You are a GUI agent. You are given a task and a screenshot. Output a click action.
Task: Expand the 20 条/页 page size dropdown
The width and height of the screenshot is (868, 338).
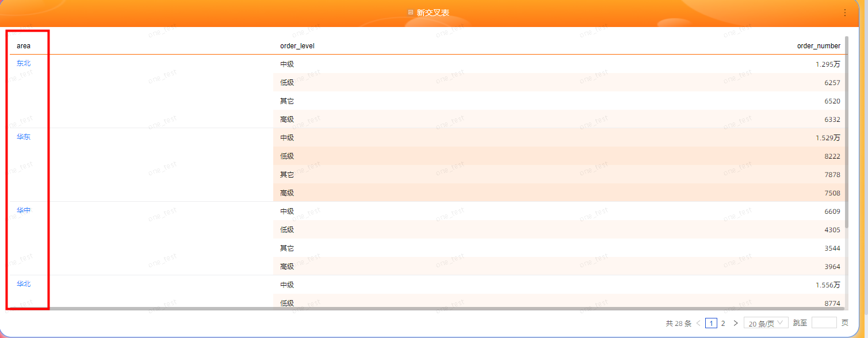(766, 323)
